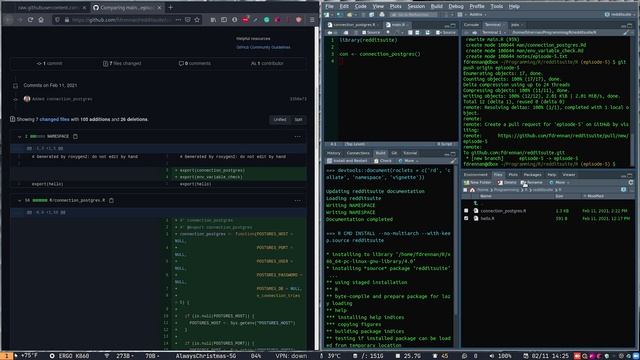
Task: Open Top Level scope dropdown in editor
Action: [x=355, y=144]
